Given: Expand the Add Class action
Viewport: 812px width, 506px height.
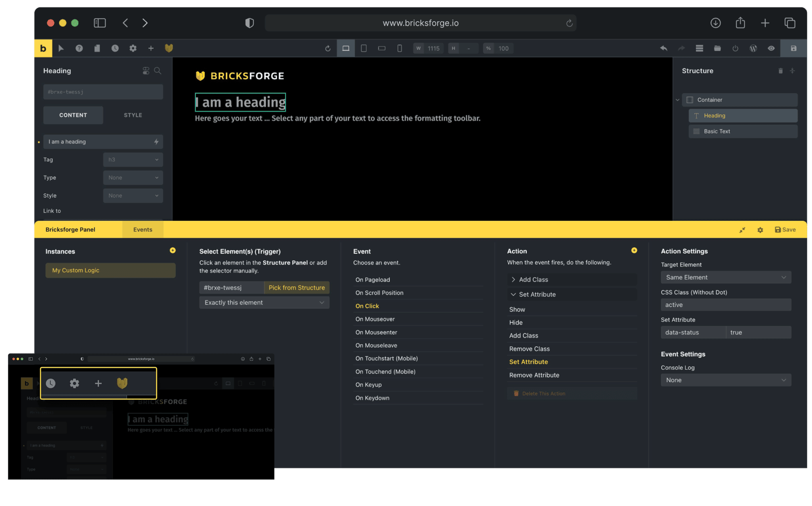Looking at the screenshot, I should [533, 279].
